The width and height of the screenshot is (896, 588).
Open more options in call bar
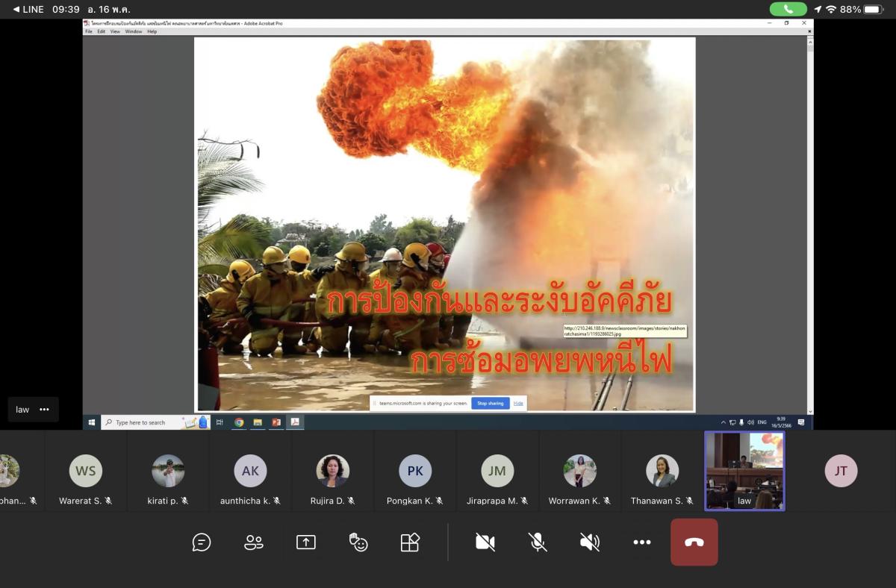coord(642,542)
